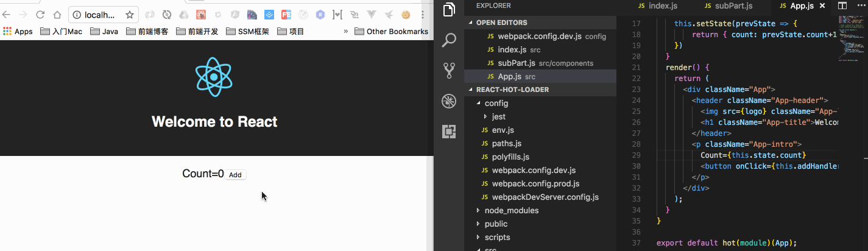The height and width of the screenshot is (251, 868).
Task: Click the Welcome to React heading
Action: click(x=214, y=122)
